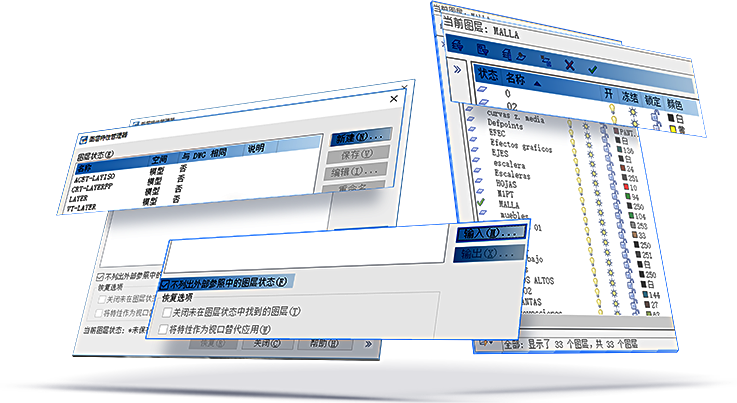Screen dimensions: 737x403
Task: Select the VT-LAYER layer state row
Action: point(81,208)
